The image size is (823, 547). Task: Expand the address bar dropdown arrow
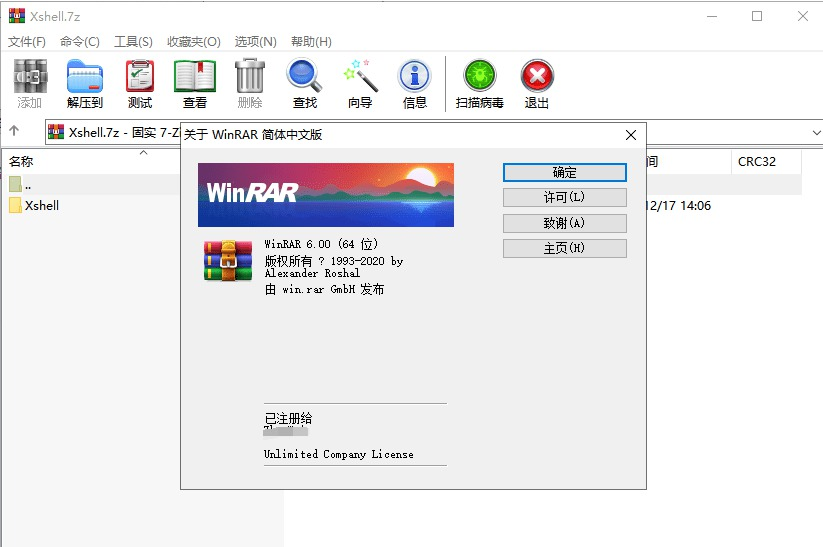tap(816, 132)
